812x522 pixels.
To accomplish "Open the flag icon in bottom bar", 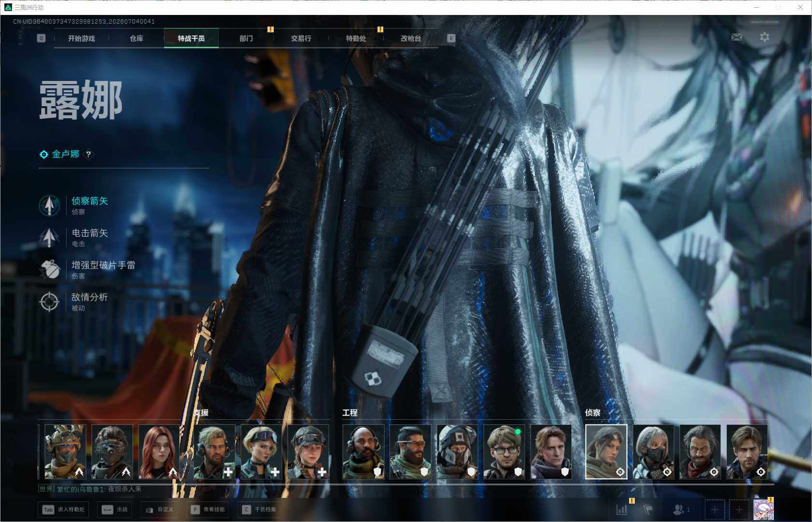I will tap(648, 509).
